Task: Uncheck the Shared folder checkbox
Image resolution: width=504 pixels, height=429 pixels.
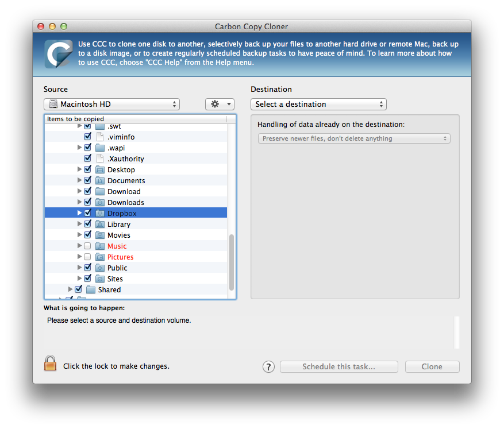Action: coord(78,289)
